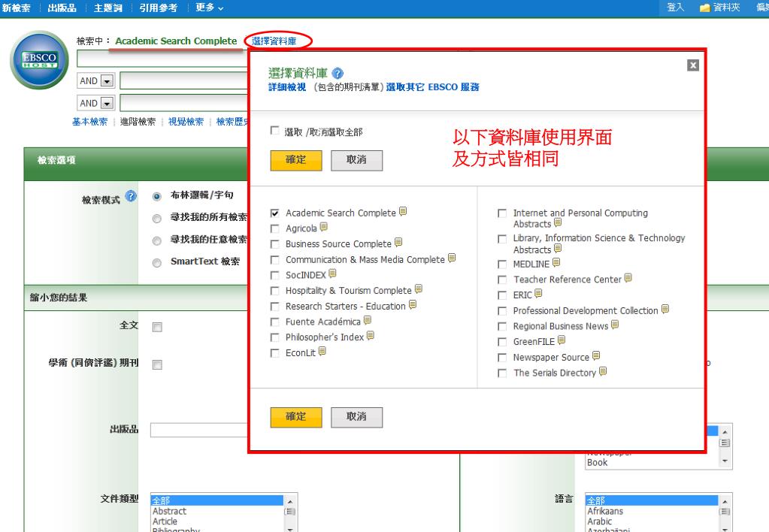The image size is (769, 532).
Task: Toggle 選取/取消選取全部 checkbox
Action: [274, 131]
